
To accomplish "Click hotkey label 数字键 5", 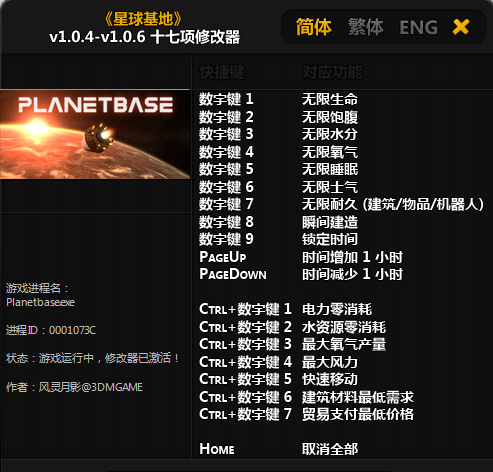I will [x=226, y=169].
